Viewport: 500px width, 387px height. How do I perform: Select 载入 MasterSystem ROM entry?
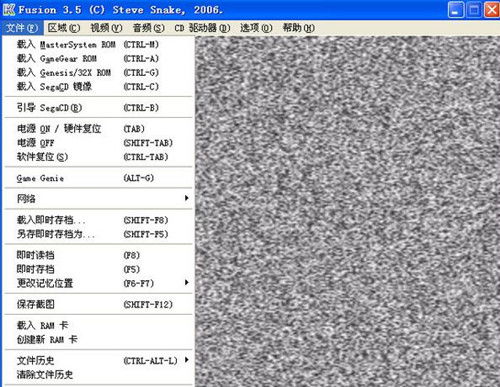99,45
